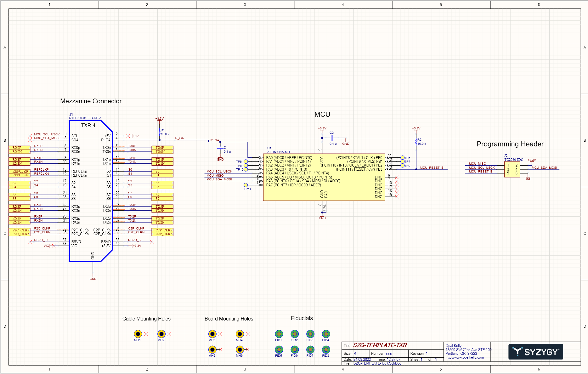This screenshot has width=588, height=374.
Task: Click the Cable Mounting Holes label
Action: 146,319
